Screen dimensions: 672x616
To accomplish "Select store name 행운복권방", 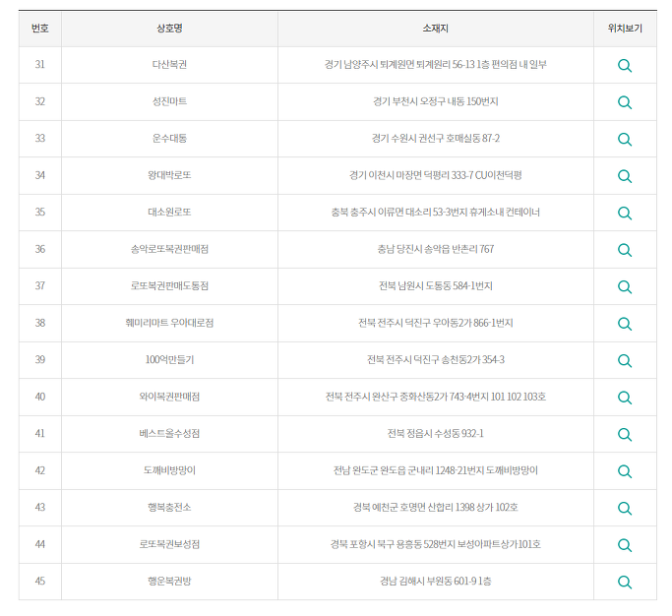I will [x=169, y=581].
